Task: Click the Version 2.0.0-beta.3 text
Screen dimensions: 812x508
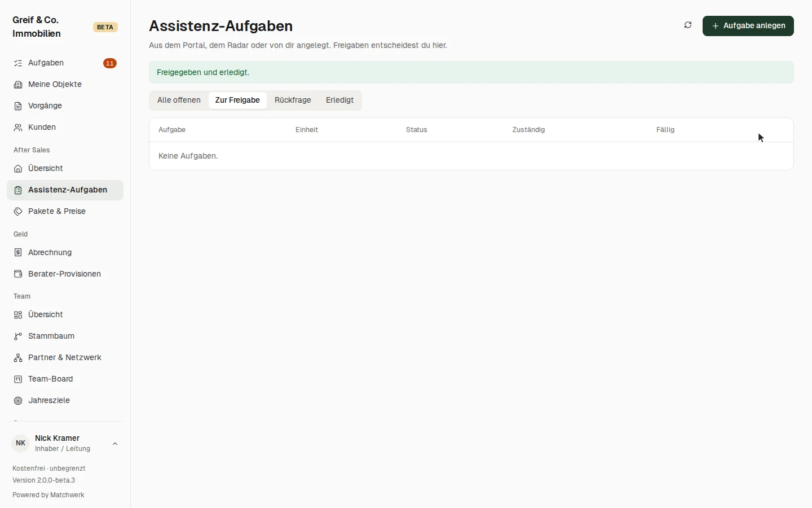Action: coord(43,480)
